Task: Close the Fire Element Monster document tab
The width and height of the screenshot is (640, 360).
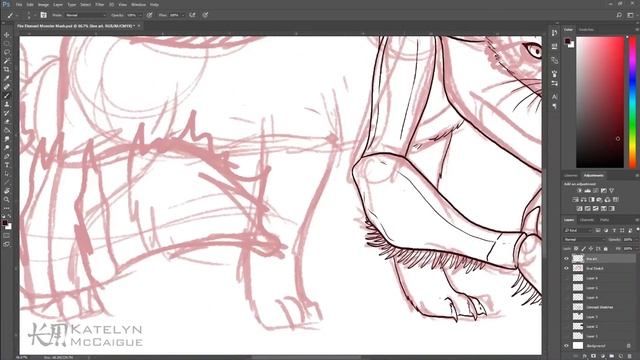Action: pyautogui.click(x=139, y=26)
